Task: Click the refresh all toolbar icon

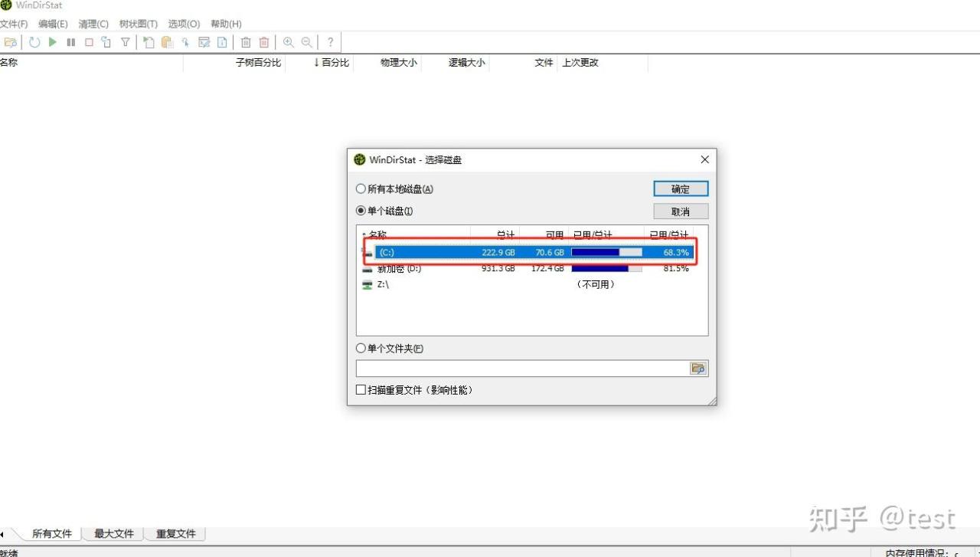Action: (34, 42)
